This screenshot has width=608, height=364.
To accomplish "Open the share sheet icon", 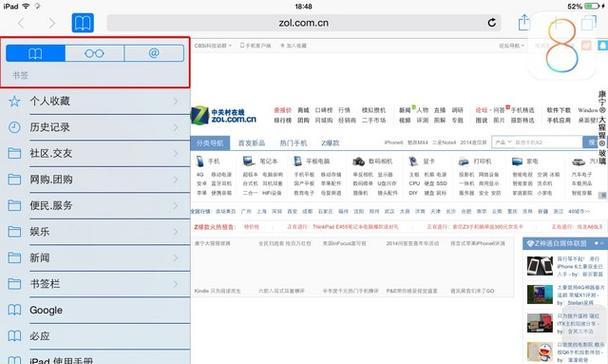I will (x=524, y=22).
